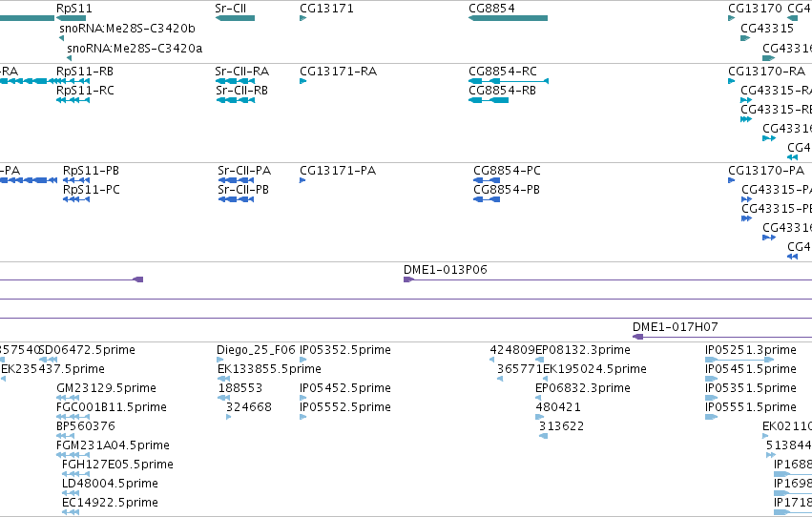Select EST EK133855.5prime

[x=269, y=369]
